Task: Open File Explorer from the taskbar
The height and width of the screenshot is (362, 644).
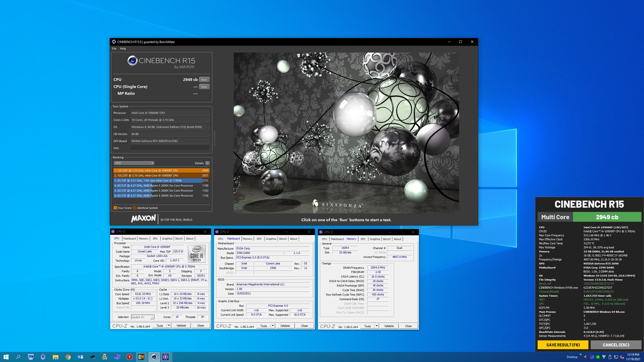Action: pos(55,357)
